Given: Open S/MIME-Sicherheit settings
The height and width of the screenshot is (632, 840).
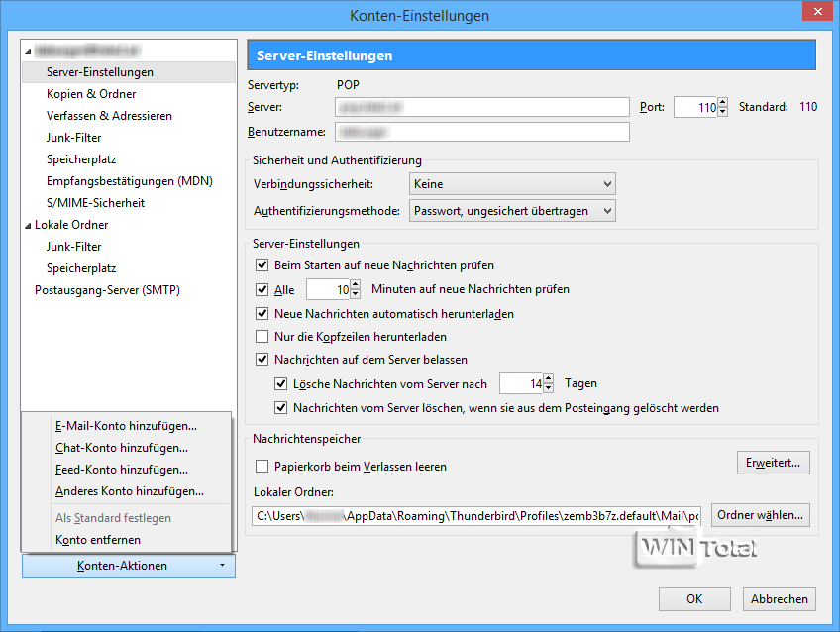Looking at the screenshot, I should tap(95, 203).
